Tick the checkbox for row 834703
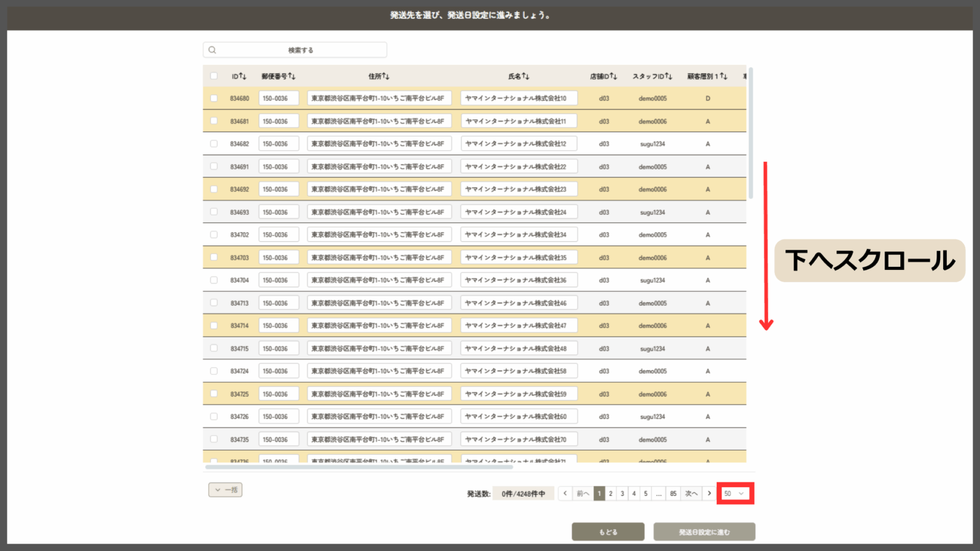Viewport: 980px width, 551px height. click(x=214, y=258)
